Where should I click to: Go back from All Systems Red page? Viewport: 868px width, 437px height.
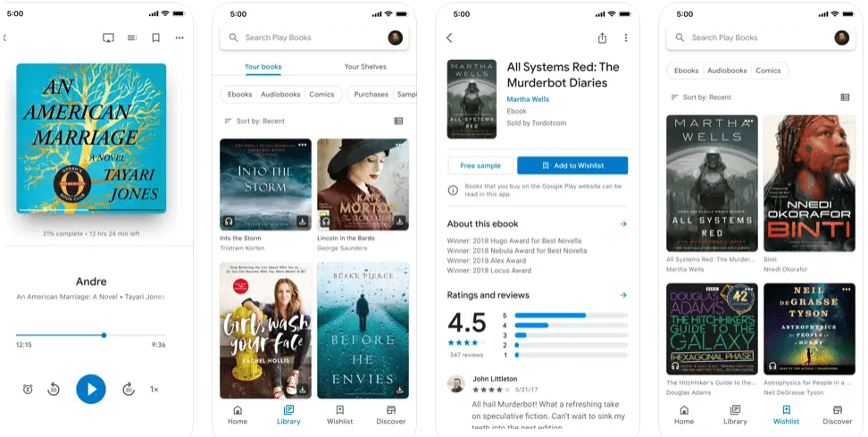(x=449, y=38)
